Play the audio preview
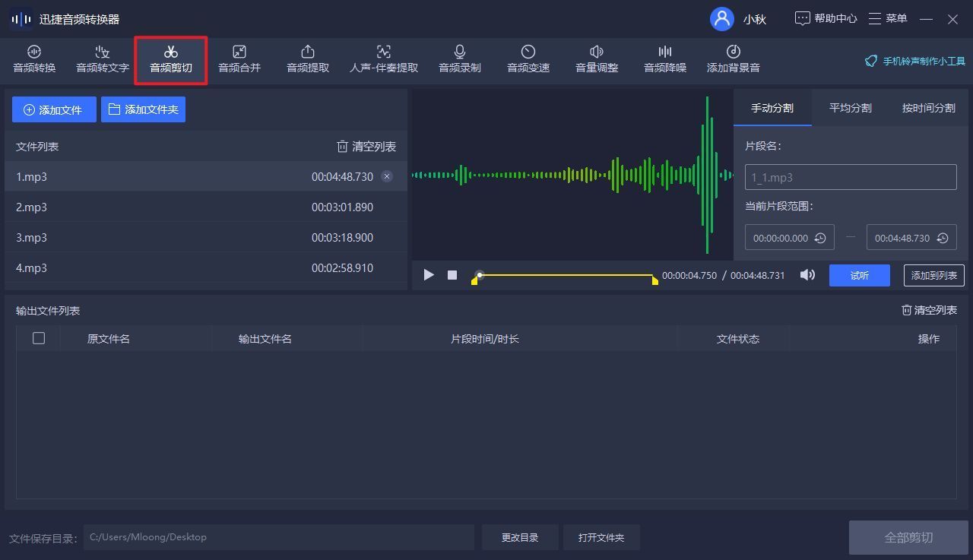Viewport: 973px width, 560px height. coord(429,275)
